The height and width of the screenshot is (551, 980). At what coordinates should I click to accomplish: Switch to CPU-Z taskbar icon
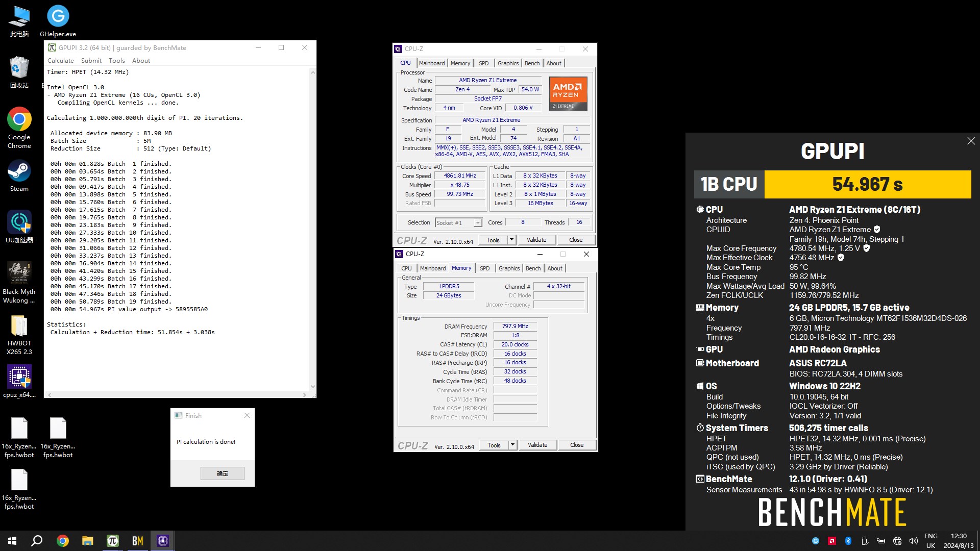click(x=162, y=541)
